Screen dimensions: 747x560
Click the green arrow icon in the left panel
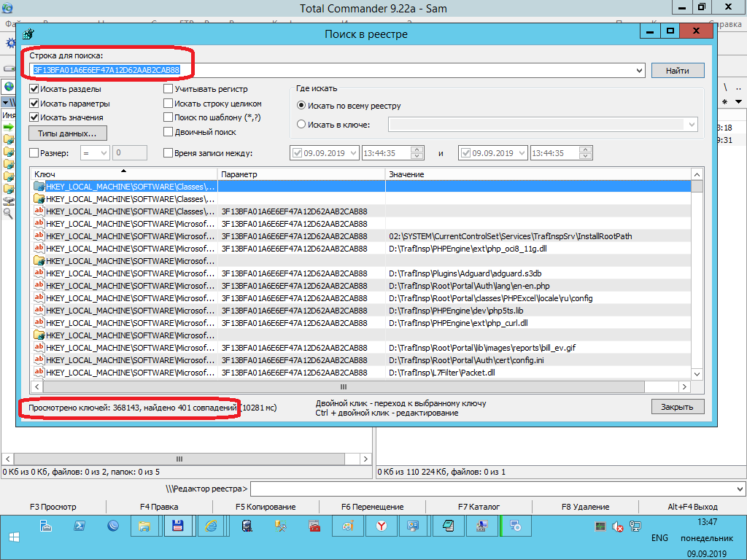[x=8, y=127]
